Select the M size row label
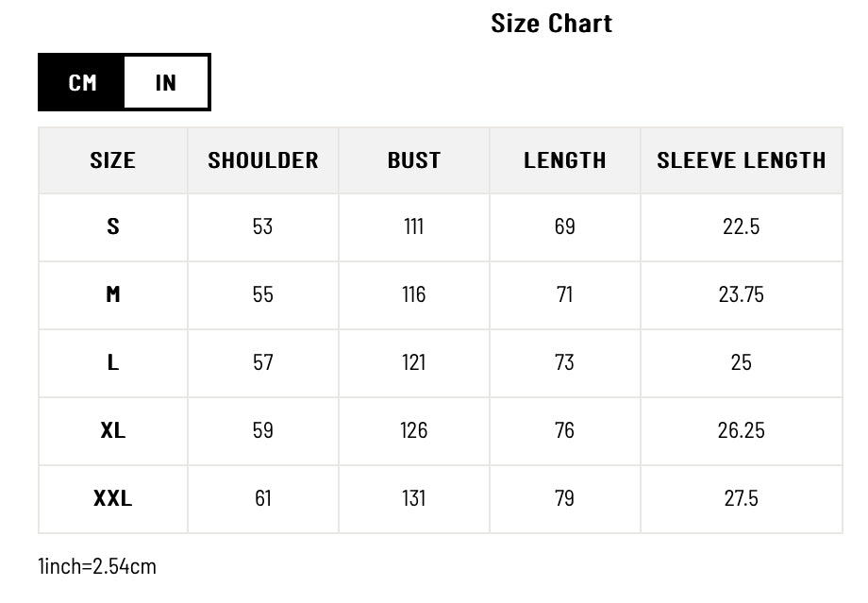The width and height of the screenshot is (868, 603). click(113, 294)
